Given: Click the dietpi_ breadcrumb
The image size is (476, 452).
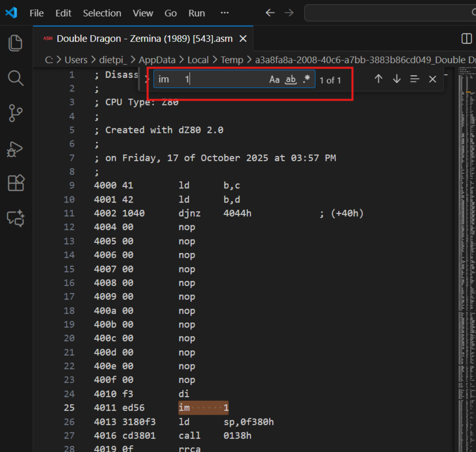Looking at the screenshot, I should (113, 60).
